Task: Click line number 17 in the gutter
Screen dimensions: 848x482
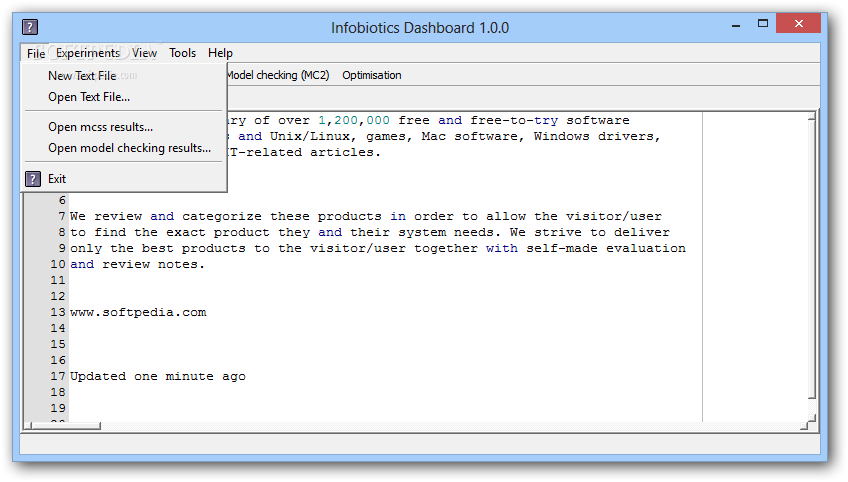Action: click(58, 377)
